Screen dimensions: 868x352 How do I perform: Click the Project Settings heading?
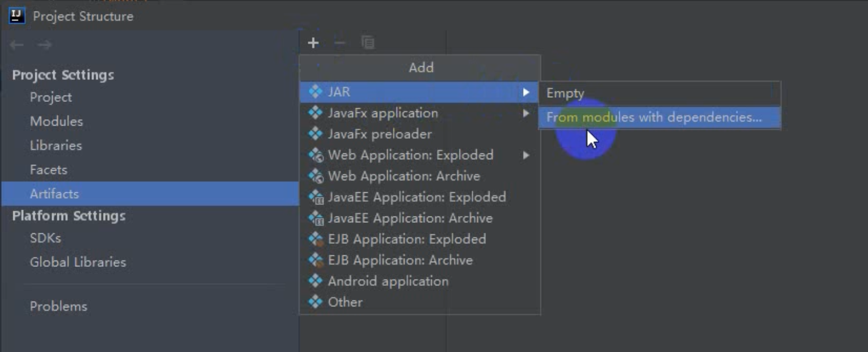(63, 75)
